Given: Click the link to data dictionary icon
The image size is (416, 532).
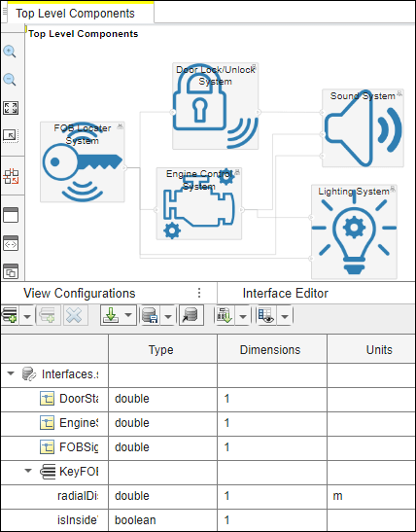Looking at the screenshot, I should point(191,315).
